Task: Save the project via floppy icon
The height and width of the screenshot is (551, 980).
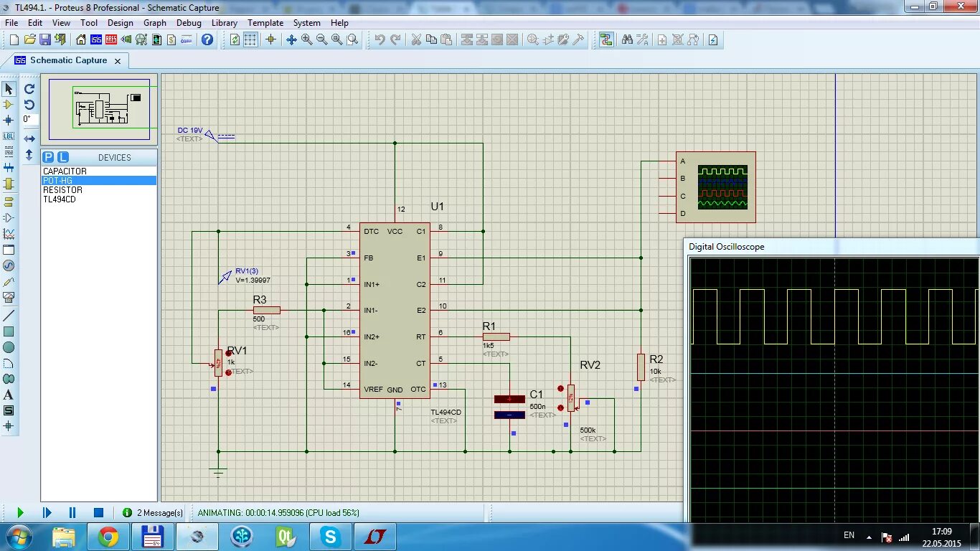Action: pos(45,39)
